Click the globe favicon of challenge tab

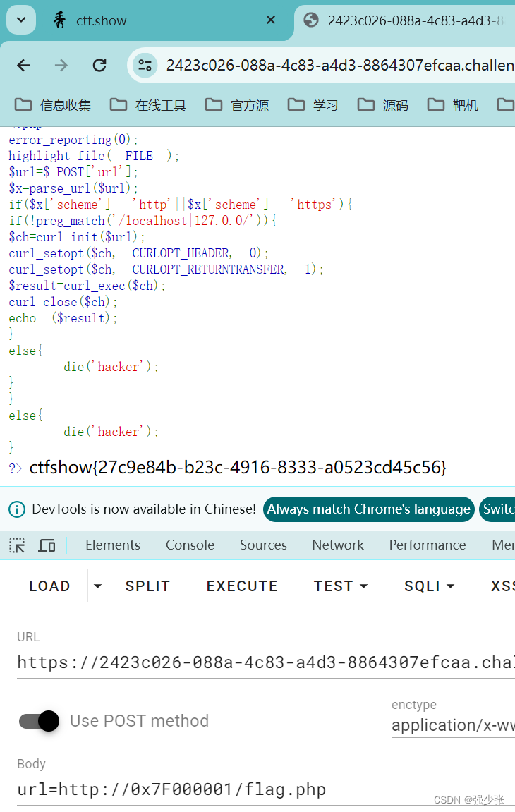pos(311,20)
